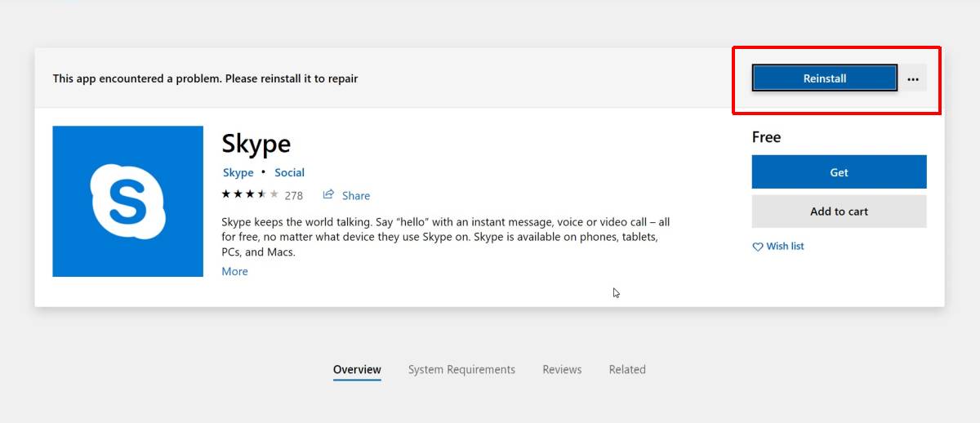
Task: Click the Share text label
Action: [x=356, y=196]
